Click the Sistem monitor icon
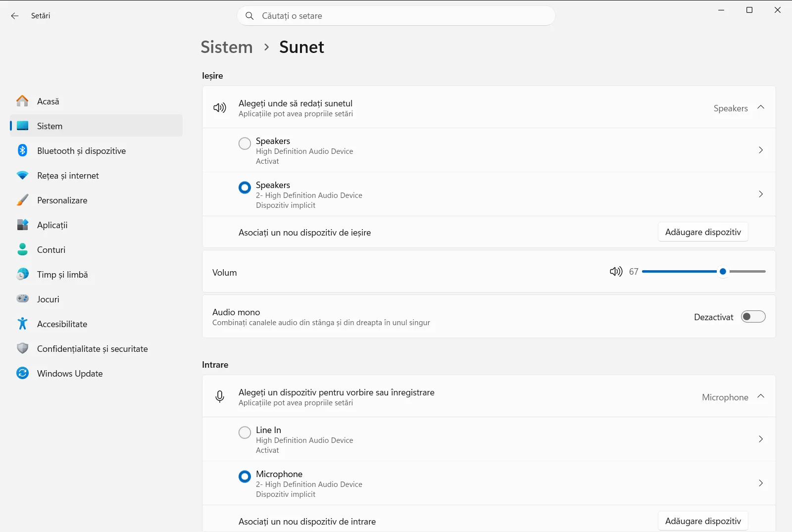The image size is (792, 532). pyautogui.click(x=22, y=126)
